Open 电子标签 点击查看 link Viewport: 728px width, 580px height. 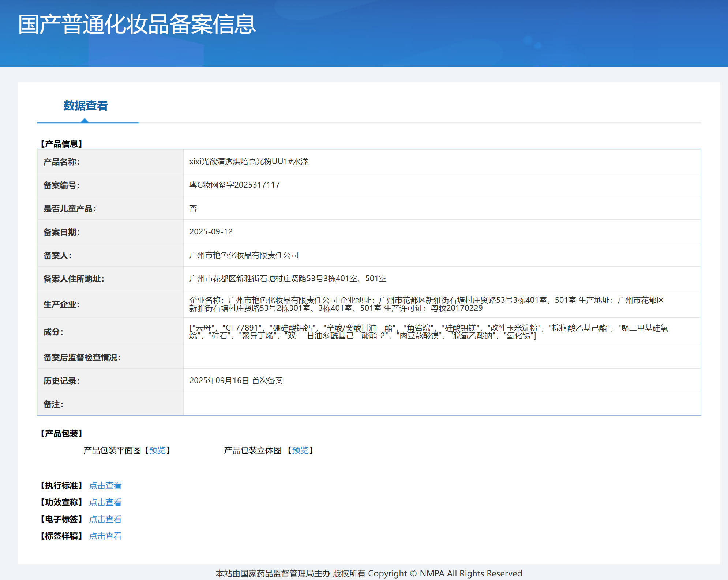pos(105,519)
